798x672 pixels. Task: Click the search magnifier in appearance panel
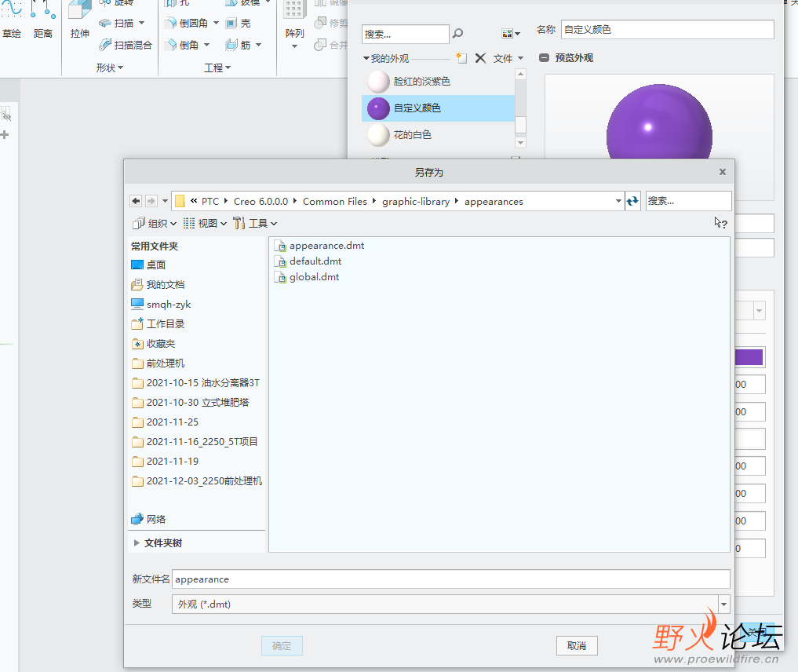(x=458, y=34)
